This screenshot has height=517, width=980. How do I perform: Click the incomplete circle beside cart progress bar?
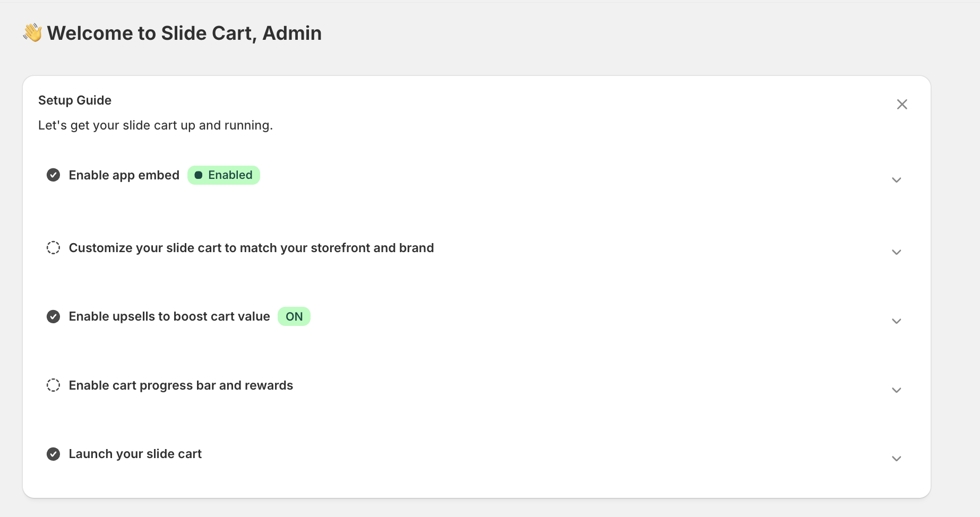pos(53,385)
